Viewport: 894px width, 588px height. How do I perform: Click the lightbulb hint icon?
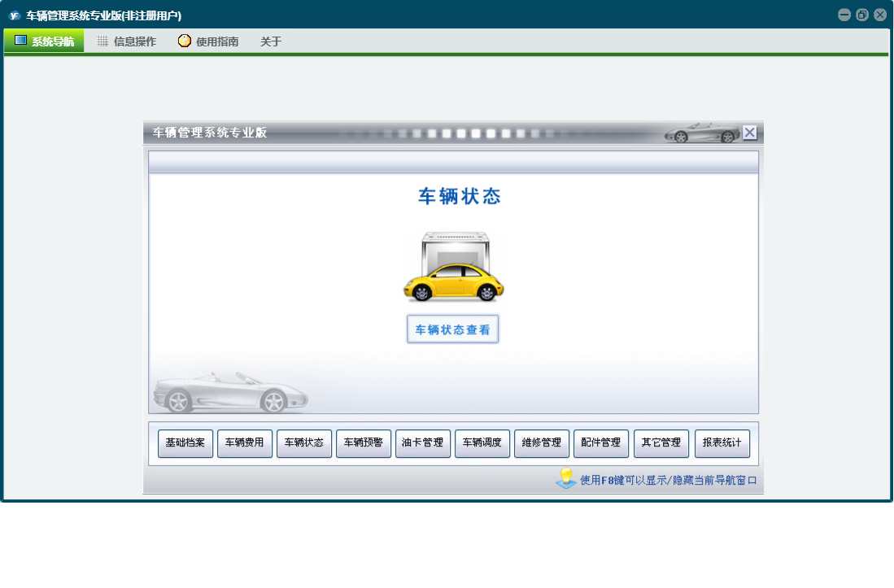tap(565, 479)
